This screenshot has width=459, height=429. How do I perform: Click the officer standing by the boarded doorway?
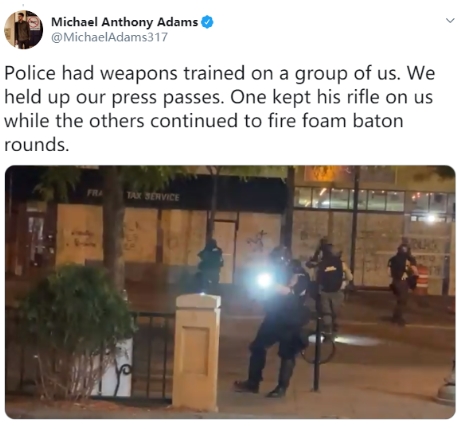209,265
